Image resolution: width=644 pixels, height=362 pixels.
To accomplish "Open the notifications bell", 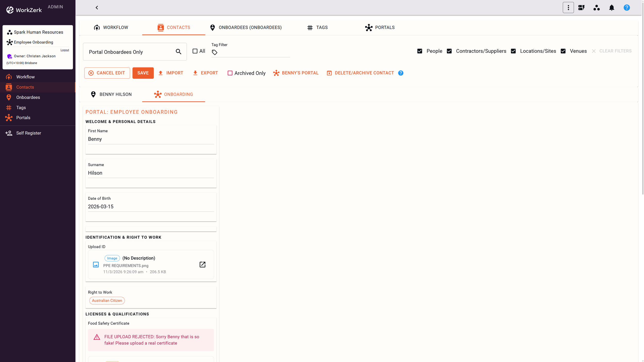I will (612, 8).
